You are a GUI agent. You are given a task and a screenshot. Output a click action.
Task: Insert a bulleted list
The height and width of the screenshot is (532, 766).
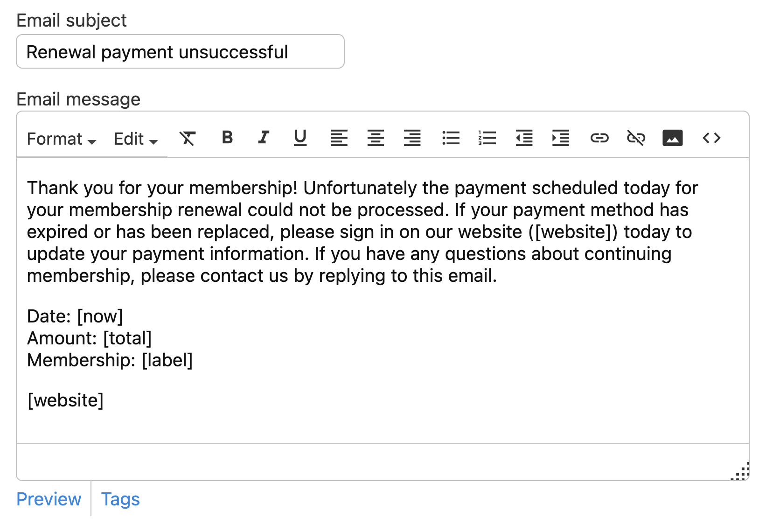point(451,138)
